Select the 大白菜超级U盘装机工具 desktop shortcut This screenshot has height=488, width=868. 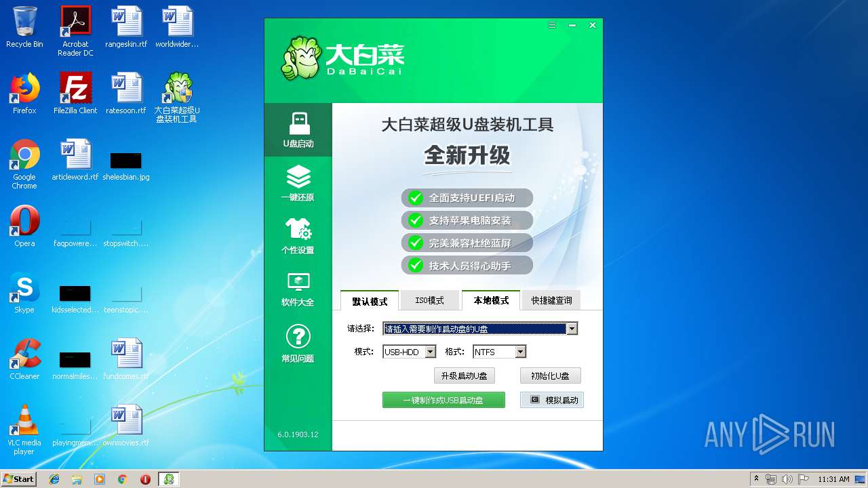click(177, 98)
